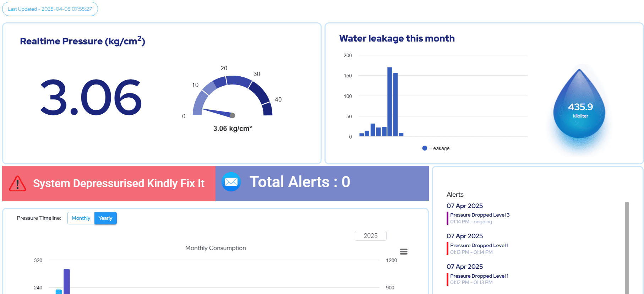Click the alerts panel scrollbar
644x294 pixels.
click(627, 248)
